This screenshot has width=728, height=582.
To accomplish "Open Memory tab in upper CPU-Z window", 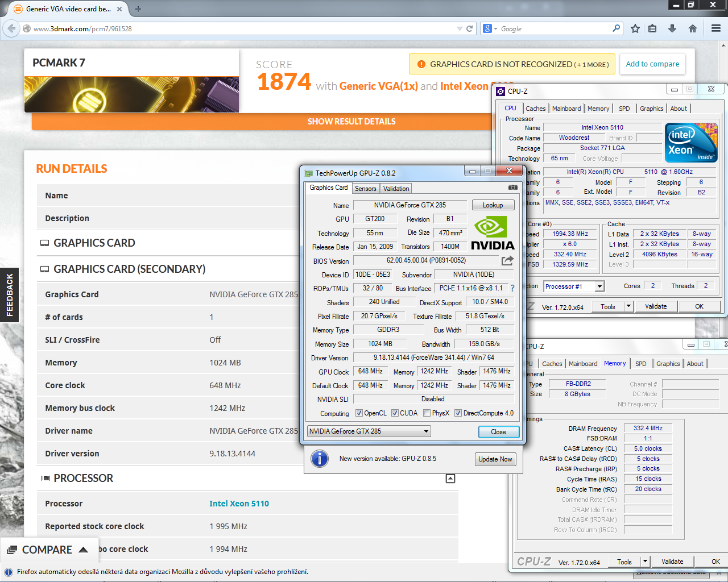I will pyautogui.click(x=598, y=109).
